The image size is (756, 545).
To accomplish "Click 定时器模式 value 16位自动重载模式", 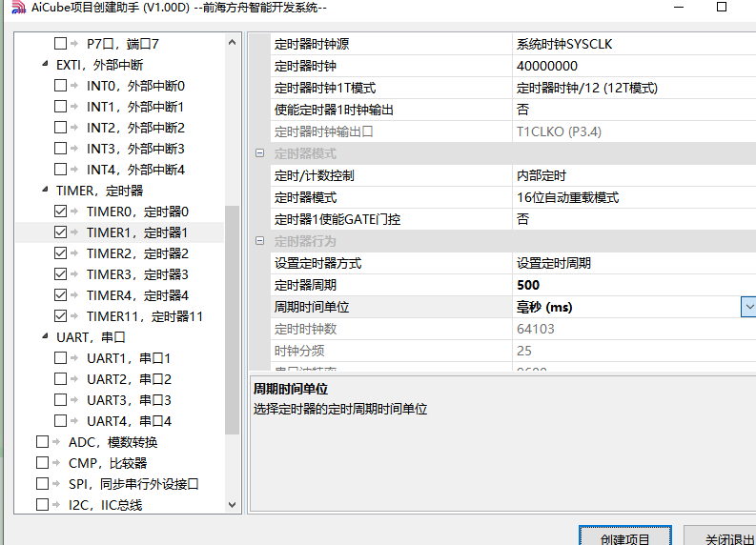I will (634, 197).
